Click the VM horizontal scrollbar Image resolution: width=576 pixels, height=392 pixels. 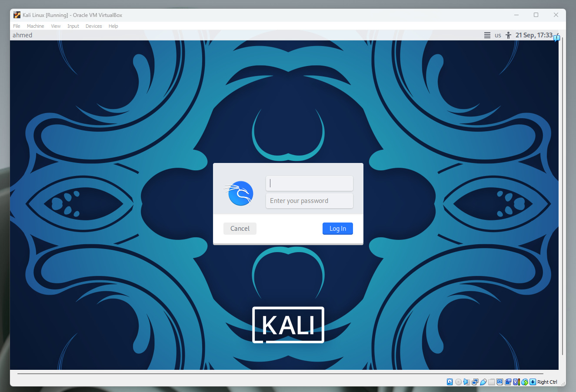pos(280,373)
